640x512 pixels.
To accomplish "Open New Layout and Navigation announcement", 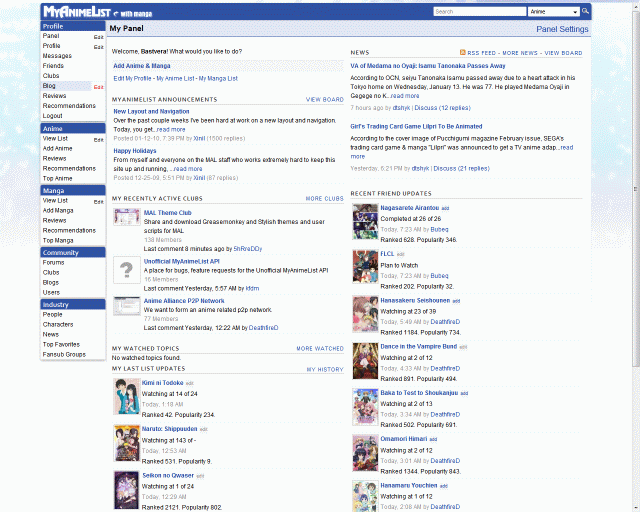I will click(x=151, y=111).
